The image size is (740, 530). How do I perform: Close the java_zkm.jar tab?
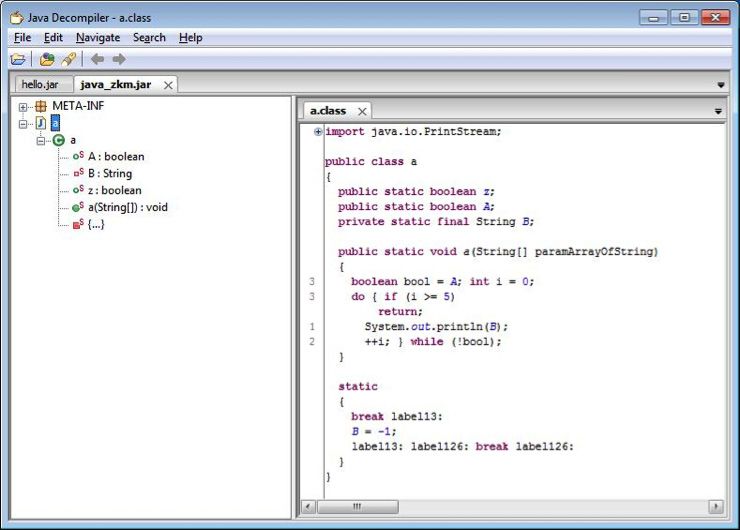[168, 85]
